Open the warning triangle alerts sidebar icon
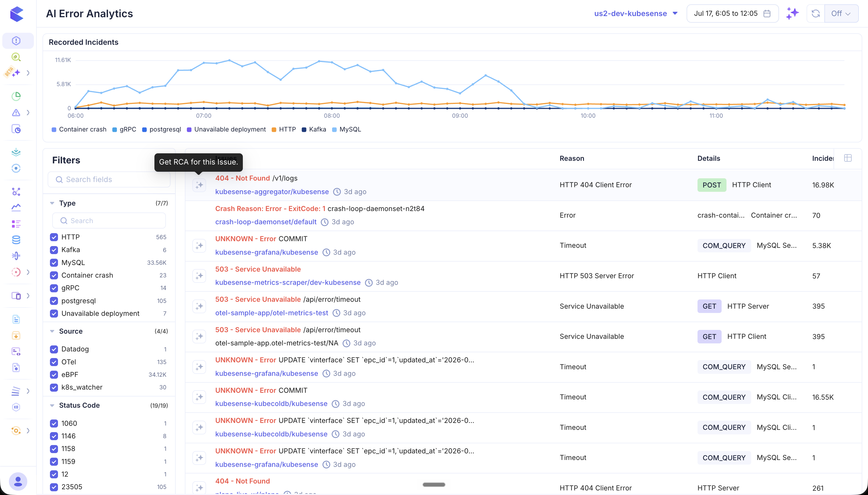 point(16,113)
